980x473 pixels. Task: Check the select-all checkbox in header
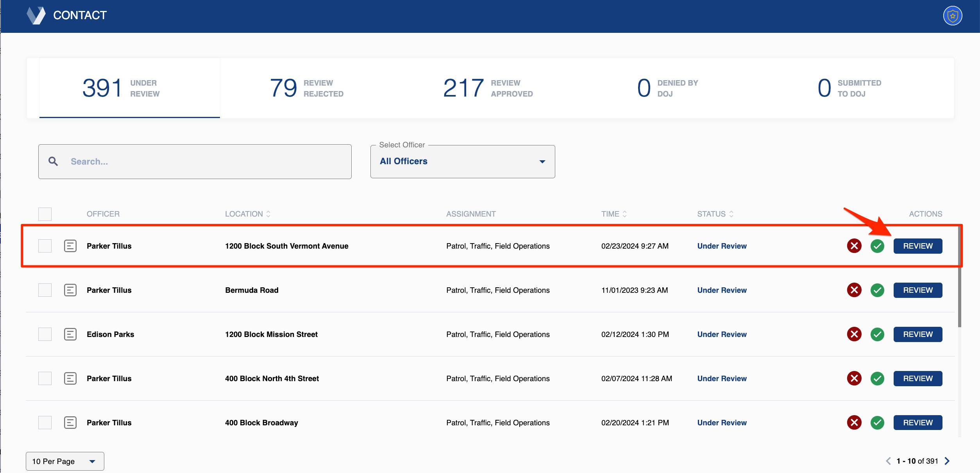45,214
